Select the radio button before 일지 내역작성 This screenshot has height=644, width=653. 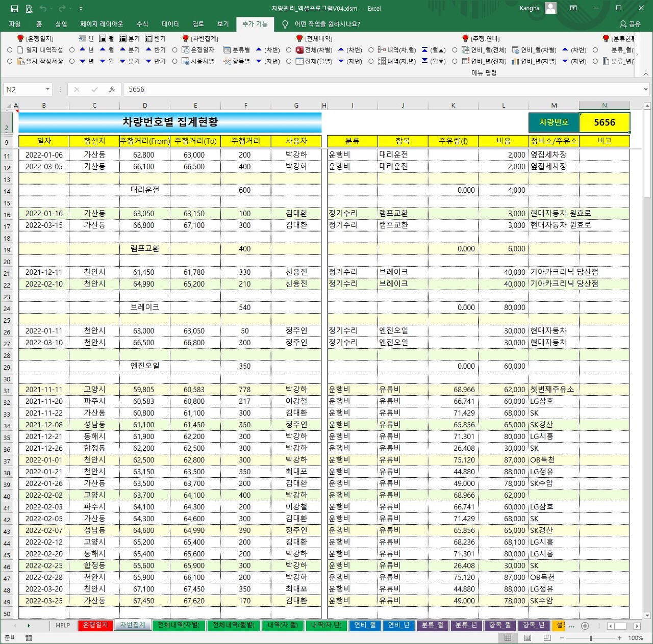(x=10, y=50)
